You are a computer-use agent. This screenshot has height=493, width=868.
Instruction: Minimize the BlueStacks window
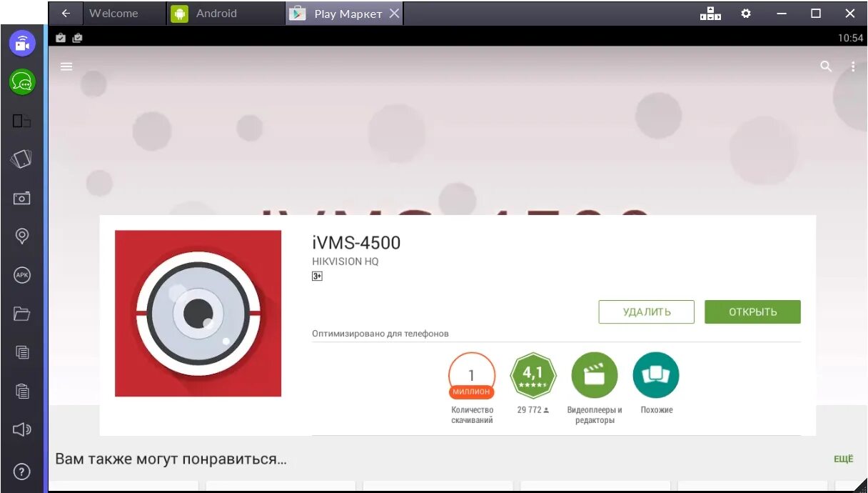(x=783, y=14)
